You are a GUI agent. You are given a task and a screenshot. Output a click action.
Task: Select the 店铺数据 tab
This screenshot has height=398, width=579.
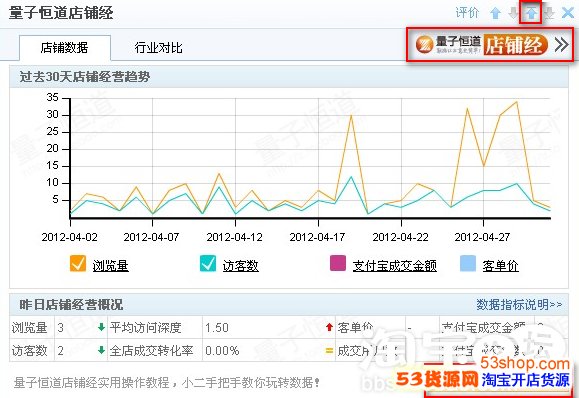pos(65,48)
